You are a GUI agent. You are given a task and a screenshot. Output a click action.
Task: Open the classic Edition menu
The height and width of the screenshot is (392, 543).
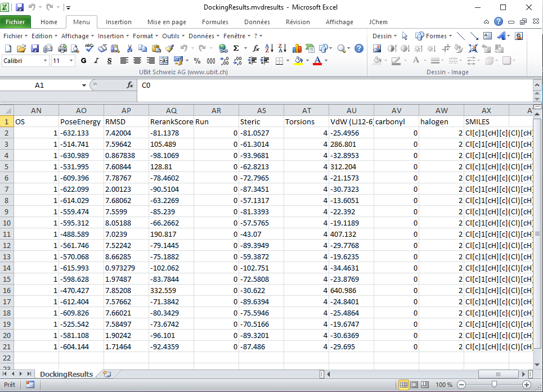point(44,36)
